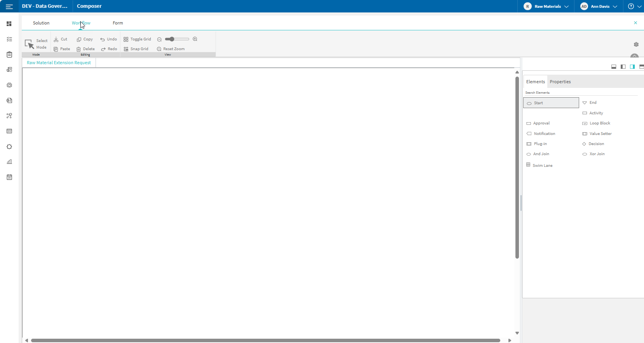
Task: Pick the Decision element
Action: (593, 144)
